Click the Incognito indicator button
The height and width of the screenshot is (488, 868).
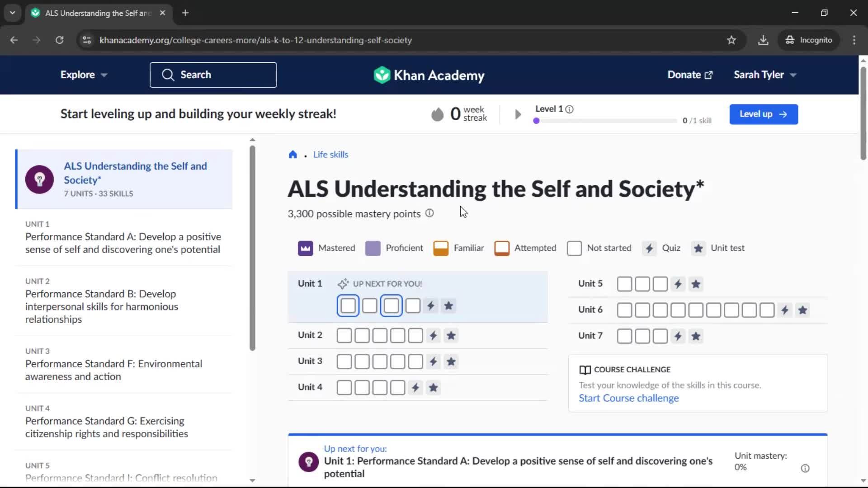(809, 40)
